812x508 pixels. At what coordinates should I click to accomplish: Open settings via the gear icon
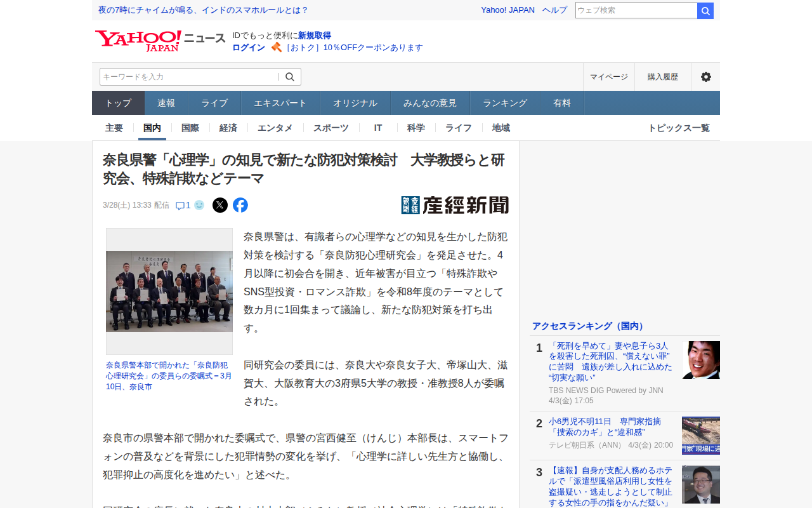[705, 77]
